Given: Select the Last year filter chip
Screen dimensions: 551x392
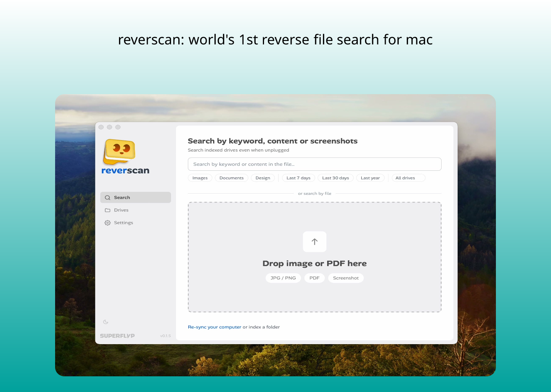Looking at the screenshot, I should [370, 178].
